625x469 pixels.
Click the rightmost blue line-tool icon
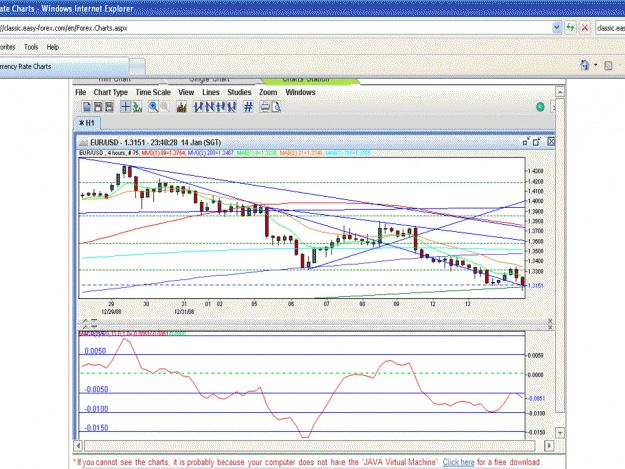point(232,107)
